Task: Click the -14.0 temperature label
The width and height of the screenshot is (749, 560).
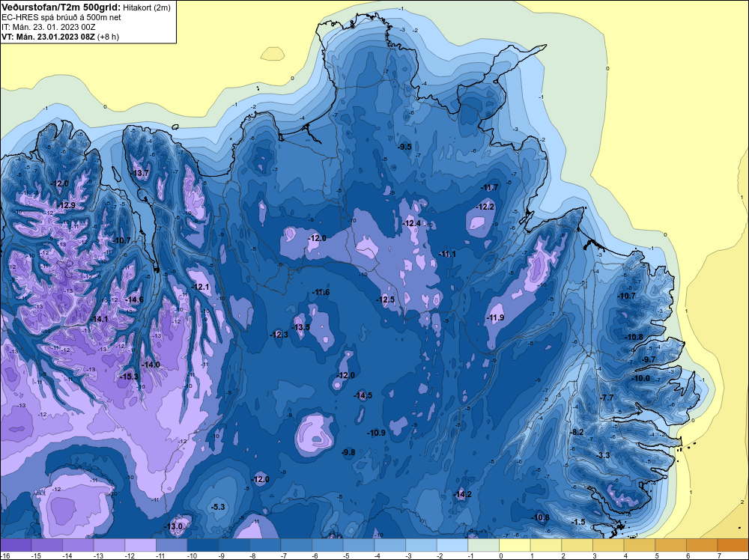Action: pos(151,365)
